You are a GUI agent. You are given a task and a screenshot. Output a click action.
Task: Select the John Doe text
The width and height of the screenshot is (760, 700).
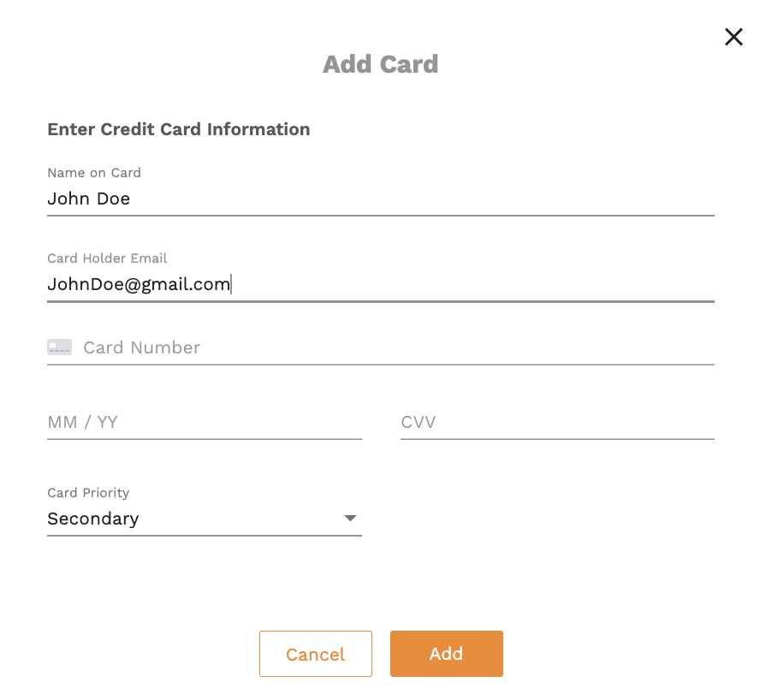pyautogui.click(x=89, y=199)
